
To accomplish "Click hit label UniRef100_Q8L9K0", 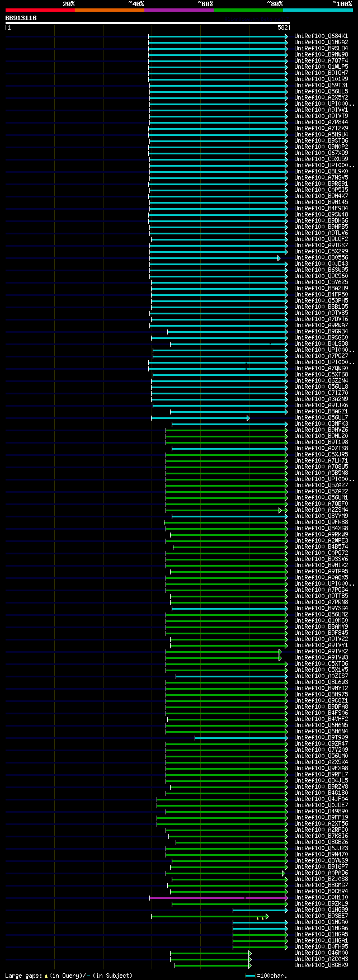I will [x=321, y=172].
